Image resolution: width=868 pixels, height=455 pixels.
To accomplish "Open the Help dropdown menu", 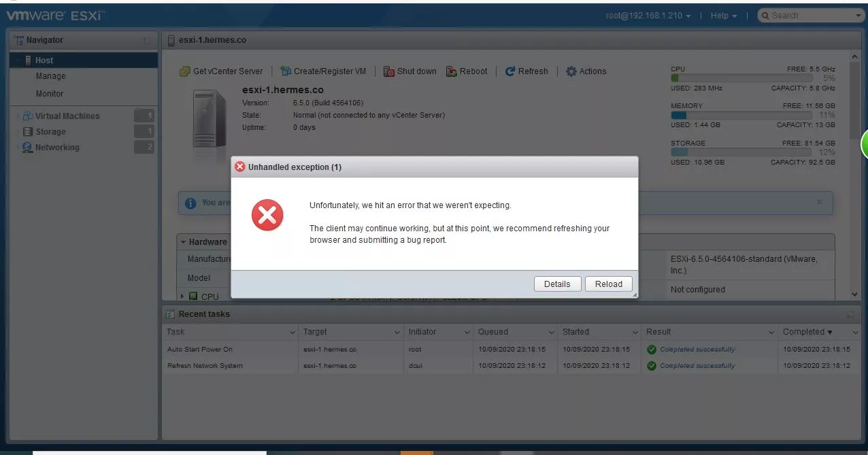I will pyautogui.click(x=722, y=16).
